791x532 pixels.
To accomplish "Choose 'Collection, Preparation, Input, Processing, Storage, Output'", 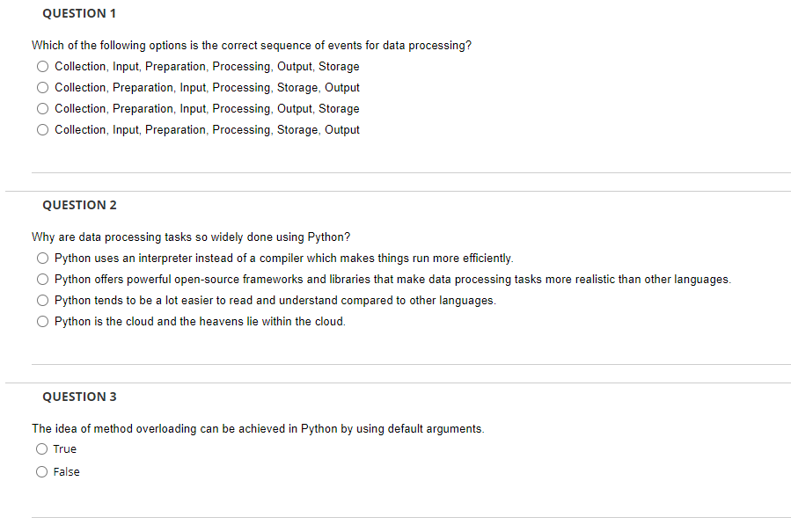I will 42,87.
